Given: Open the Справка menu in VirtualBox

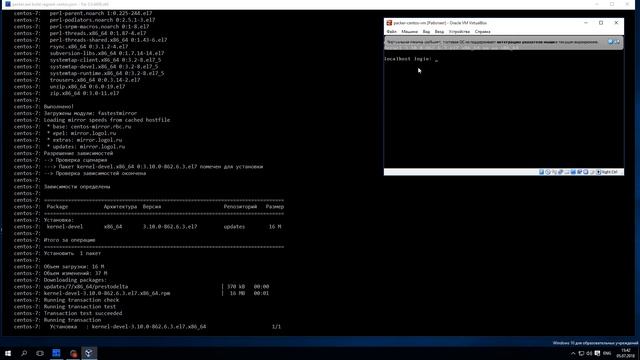Looking at the screenshot, I should click(482, 31).
